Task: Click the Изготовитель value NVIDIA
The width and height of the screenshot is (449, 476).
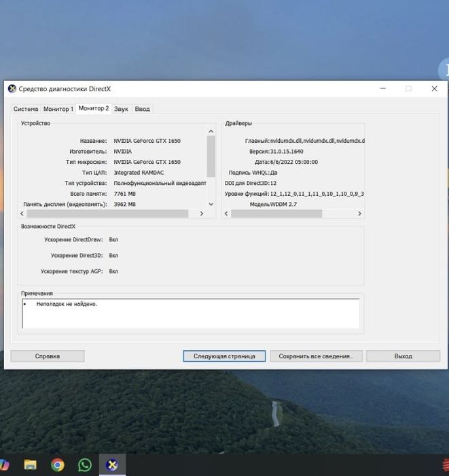Action: pos(122,152)
